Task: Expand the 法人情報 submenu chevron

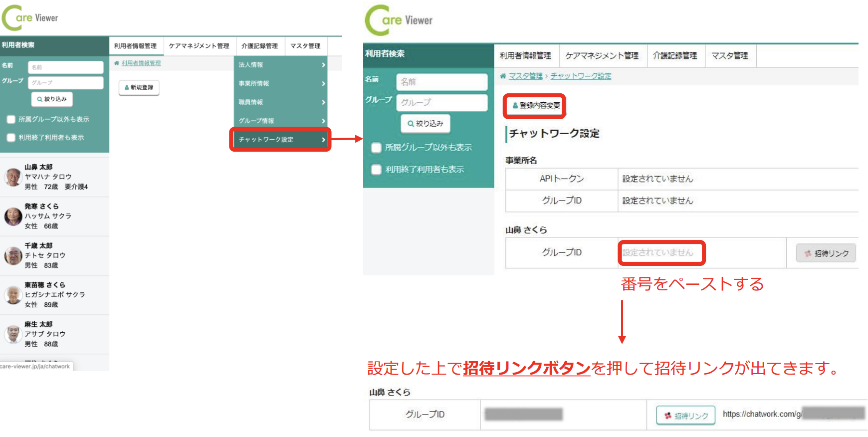Action: point(323,65)
